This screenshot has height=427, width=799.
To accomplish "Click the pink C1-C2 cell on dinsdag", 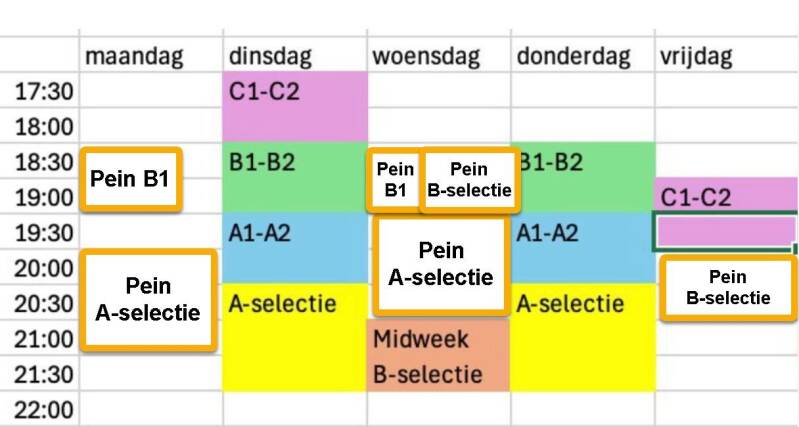I will click(x=294, y=108).
